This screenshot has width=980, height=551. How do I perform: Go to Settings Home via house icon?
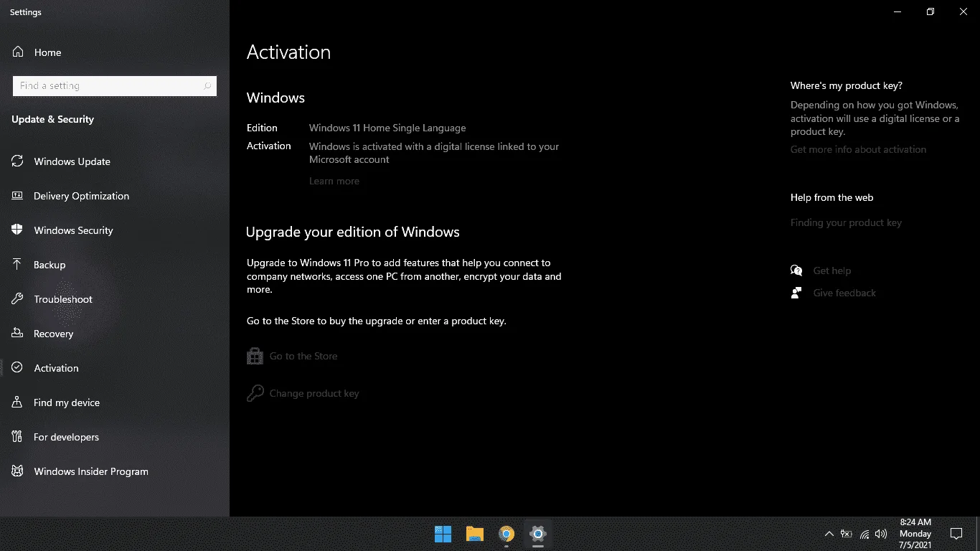pyautogui.click(x=18, y=52)
